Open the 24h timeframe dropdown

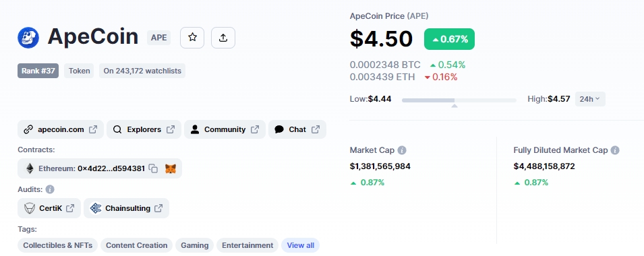point(590,99)
